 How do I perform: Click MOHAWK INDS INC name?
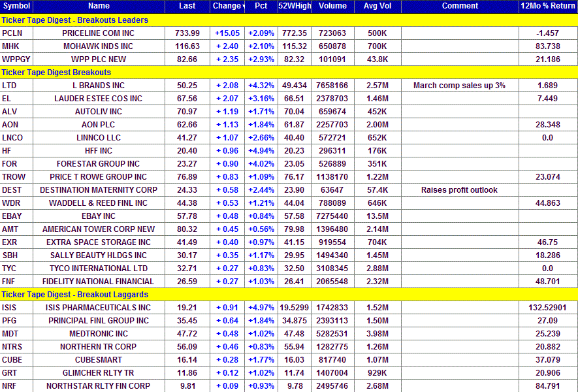pyautogui.click(x=99, y=46)
